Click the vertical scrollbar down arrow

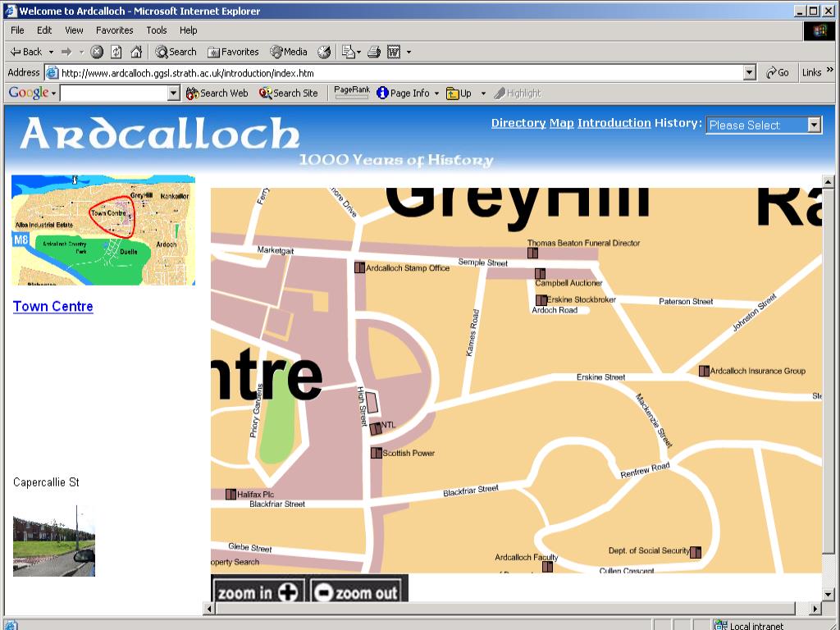[829, 594]
